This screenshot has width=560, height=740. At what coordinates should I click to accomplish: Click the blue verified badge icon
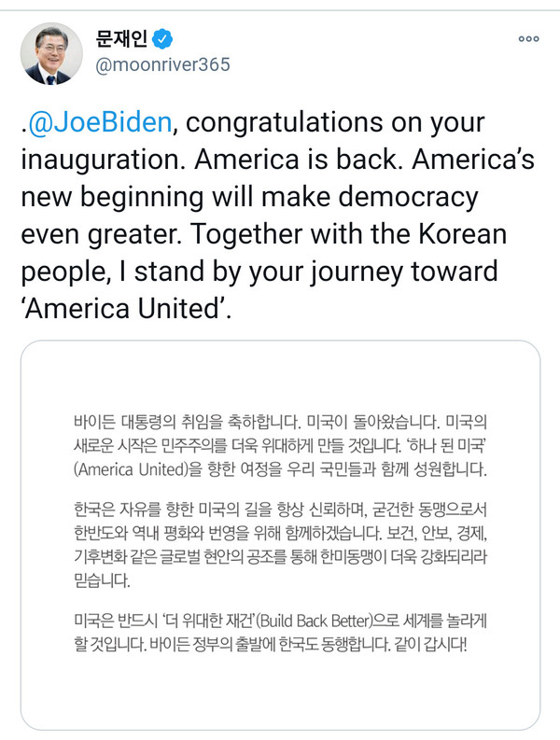coord(164,38)
